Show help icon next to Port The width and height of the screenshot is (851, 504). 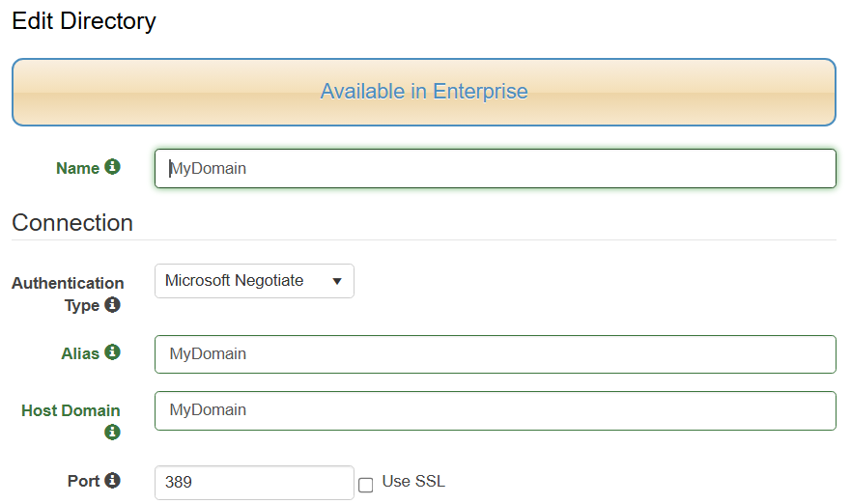[x=113, y=480]
